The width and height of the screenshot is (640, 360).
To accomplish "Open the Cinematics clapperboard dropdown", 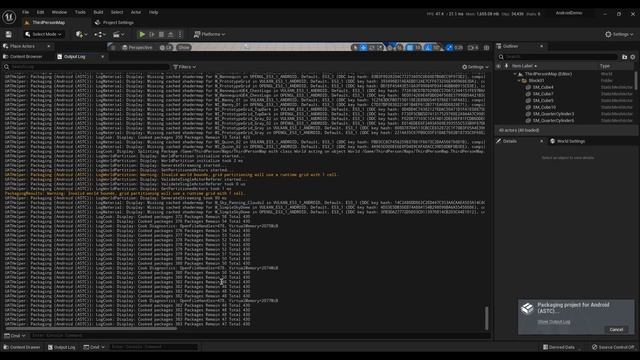I will pyautogui.click(x=118, y=34).
